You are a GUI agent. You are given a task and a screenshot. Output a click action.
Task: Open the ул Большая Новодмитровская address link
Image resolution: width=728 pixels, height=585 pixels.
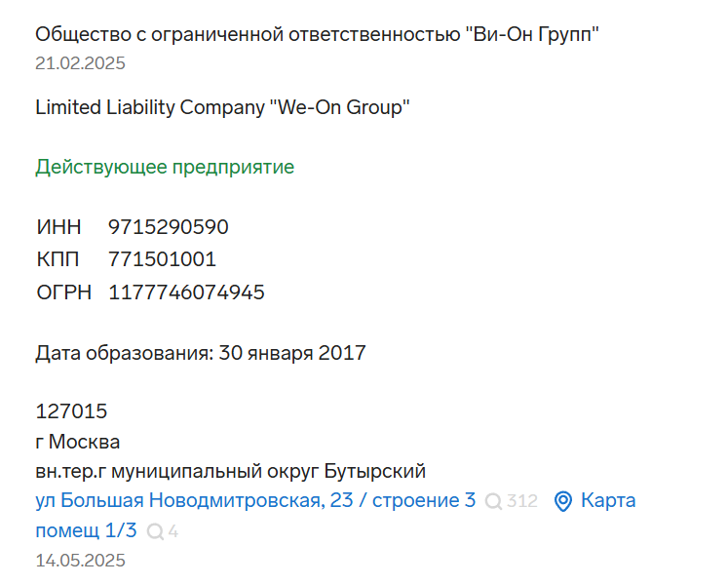click(255, 500)
